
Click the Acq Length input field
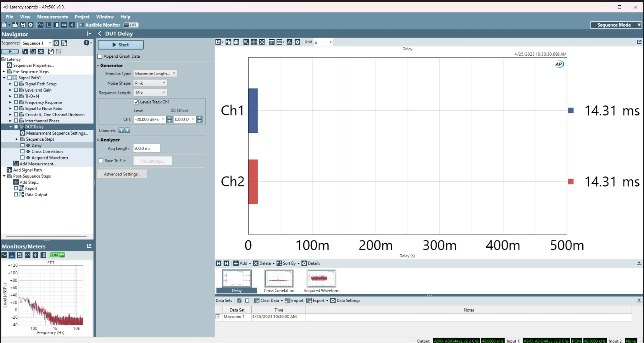147,149
